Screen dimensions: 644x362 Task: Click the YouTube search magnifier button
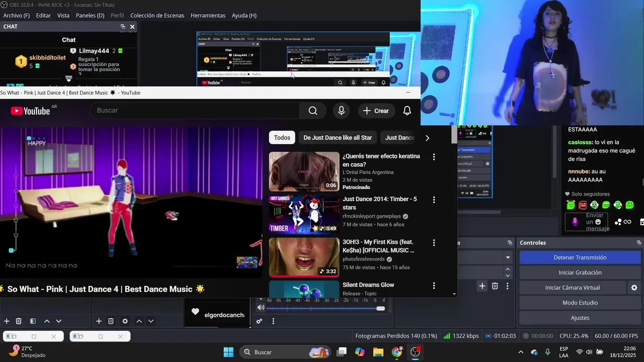[313, 111]
